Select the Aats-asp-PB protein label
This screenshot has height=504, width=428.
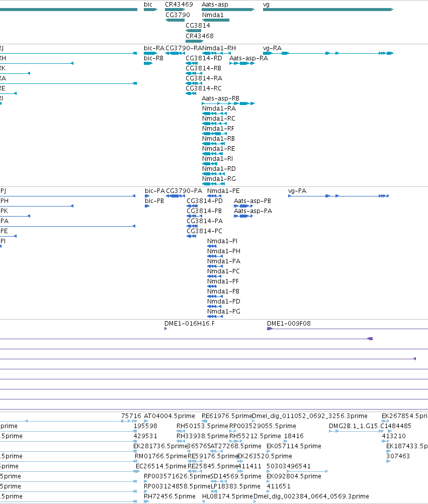252,201
